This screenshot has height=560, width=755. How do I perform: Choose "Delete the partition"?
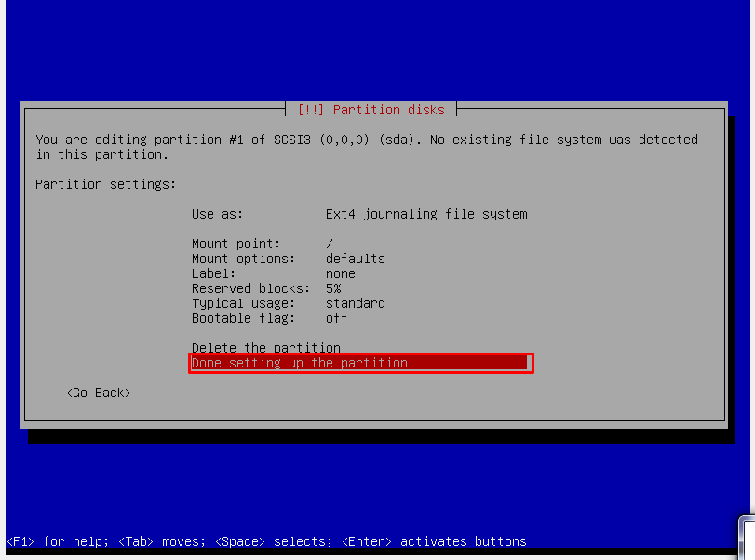click(265, 348)
